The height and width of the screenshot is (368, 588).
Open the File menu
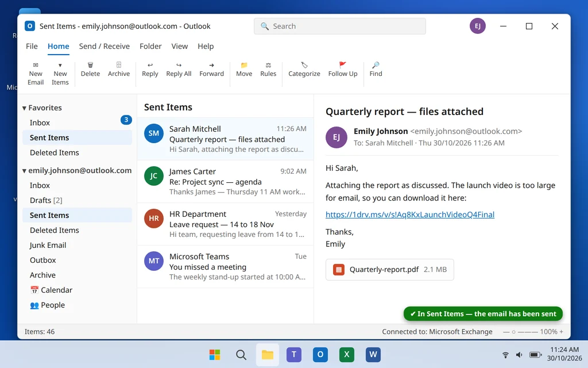point(32,46)
